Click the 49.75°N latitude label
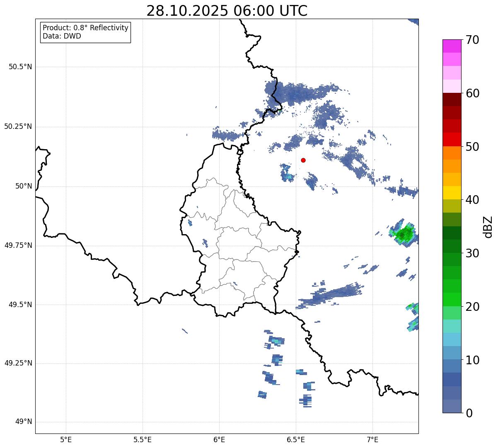The height and width of the screenshot is (448, 498). [18, 245]
